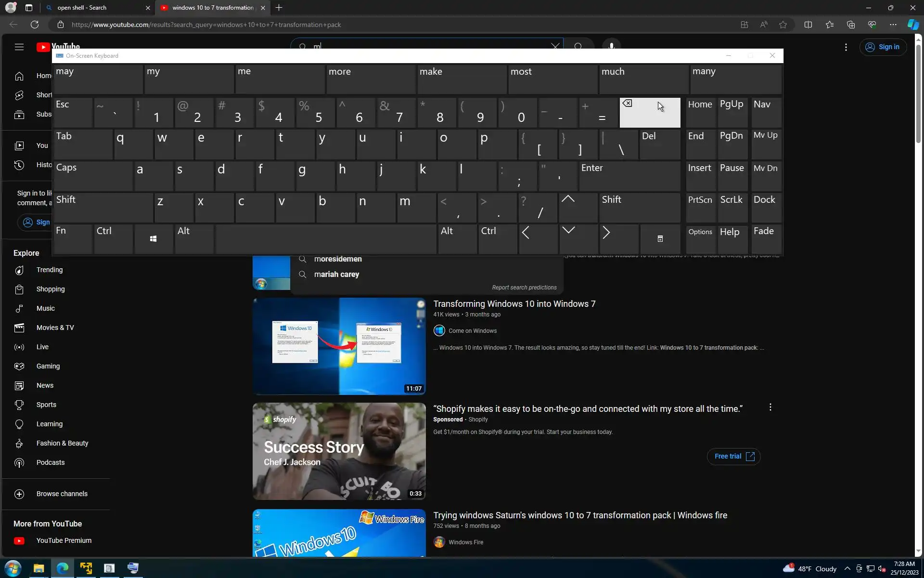Add page to favorites star icon
This screenshot has width=924, height=578.
click(x=783, y=25)
